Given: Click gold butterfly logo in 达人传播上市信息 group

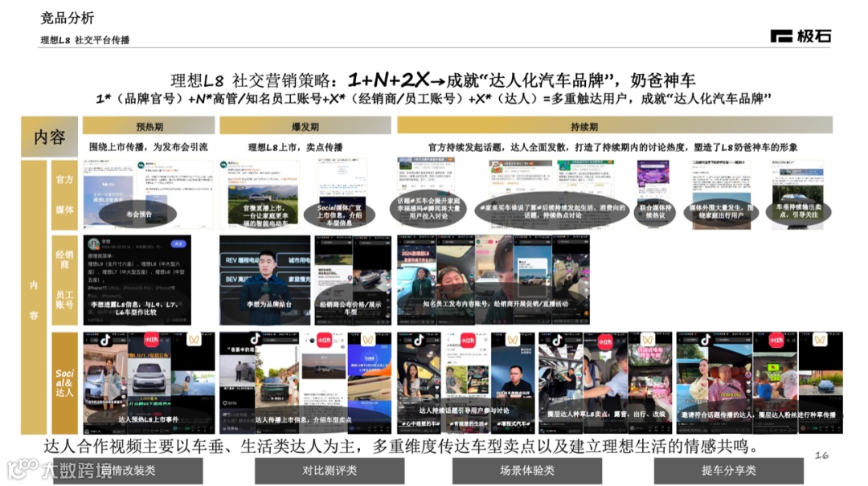Looking at the screenshot, I should pyautogui.click(x=367, y=339).
